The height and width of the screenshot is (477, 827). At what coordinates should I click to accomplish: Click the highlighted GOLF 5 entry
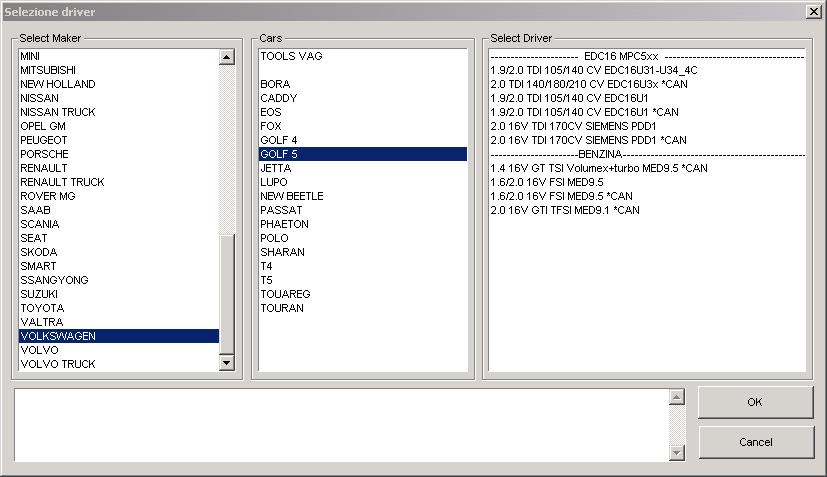363,154
